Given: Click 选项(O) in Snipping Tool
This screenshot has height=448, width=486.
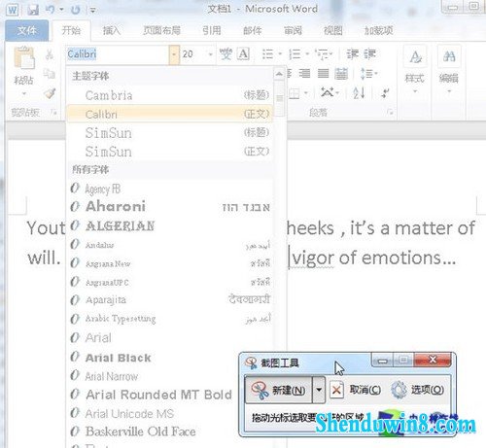Looking at the screenshot, I should tap(418, 390).
